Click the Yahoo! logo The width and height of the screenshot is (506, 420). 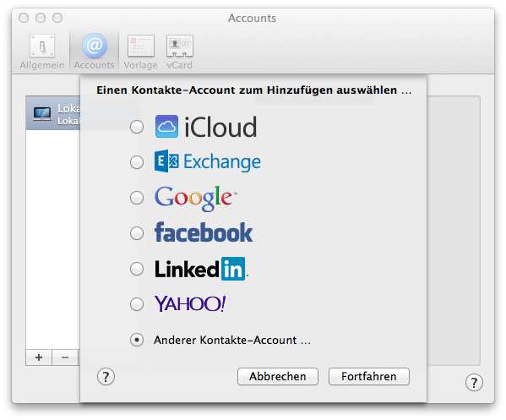pos(190,303)
